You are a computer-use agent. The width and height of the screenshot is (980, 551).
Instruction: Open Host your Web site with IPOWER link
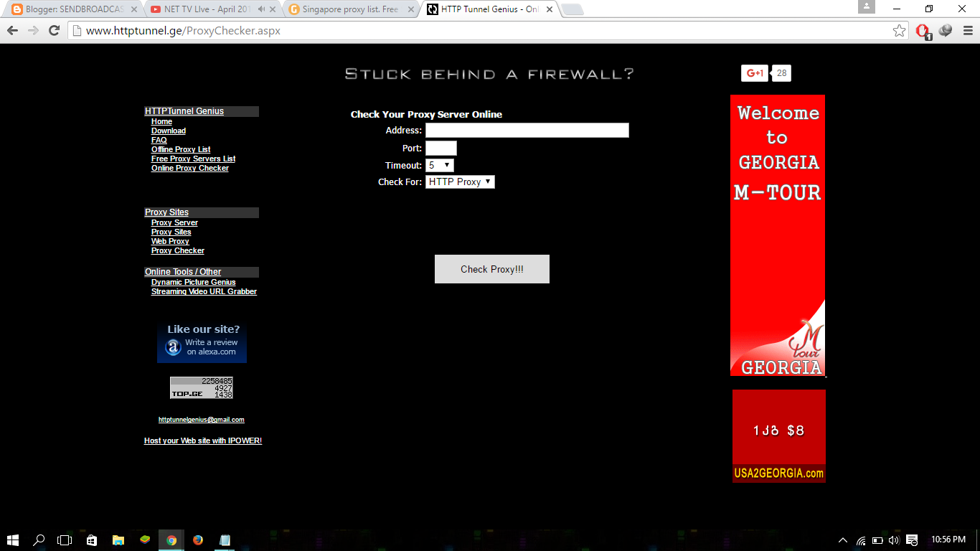point(203,441)
